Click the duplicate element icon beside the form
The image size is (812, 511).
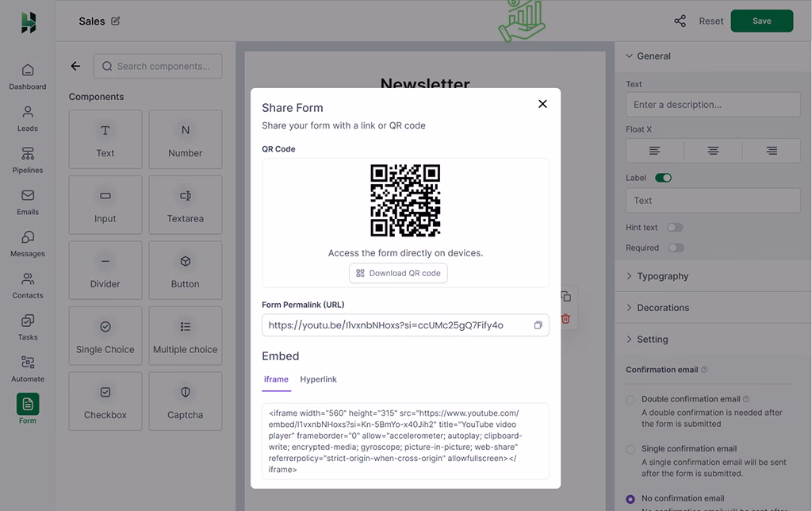pos(566,297)
